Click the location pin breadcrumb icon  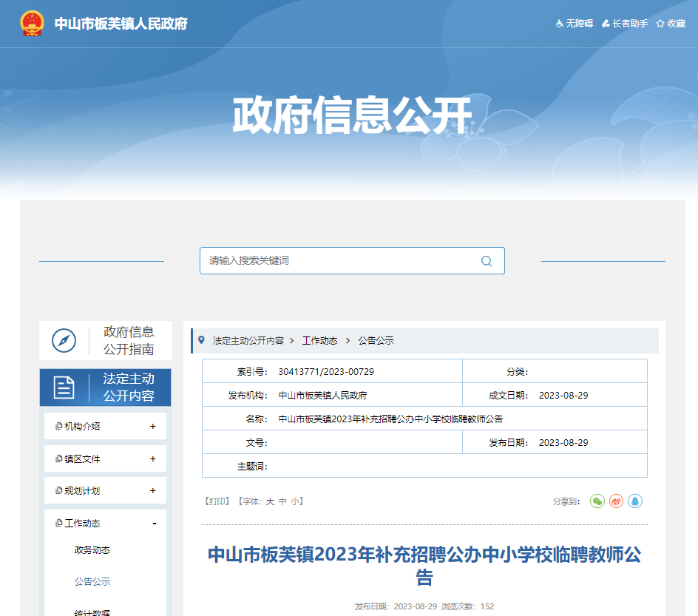pos(201,340)
